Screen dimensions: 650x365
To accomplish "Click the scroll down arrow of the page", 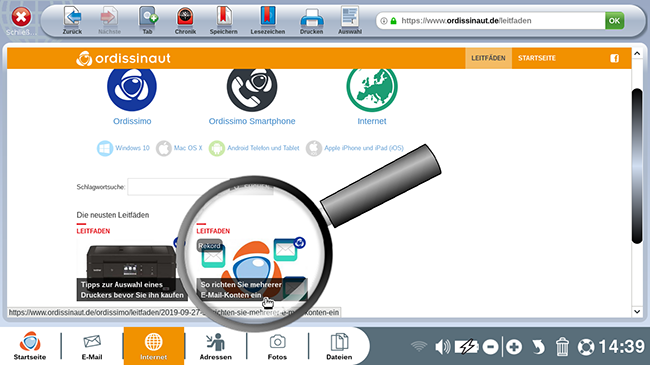I will click(x=637, y=311).
